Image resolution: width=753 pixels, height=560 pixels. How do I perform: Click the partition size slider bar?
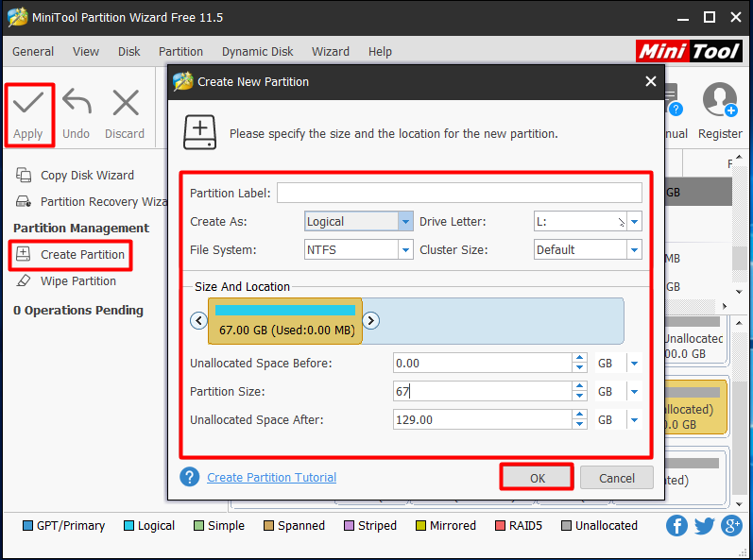point(285,321)
